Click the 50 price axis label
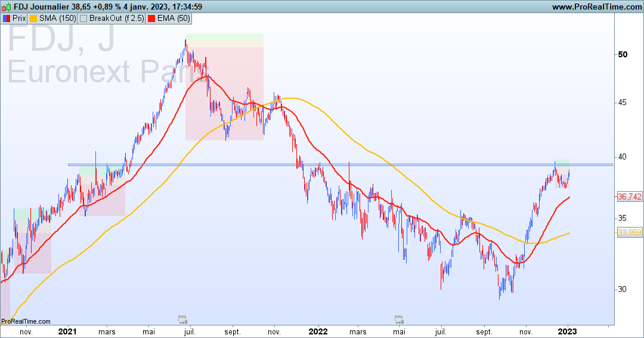644x338 pixels. point(623,54)
